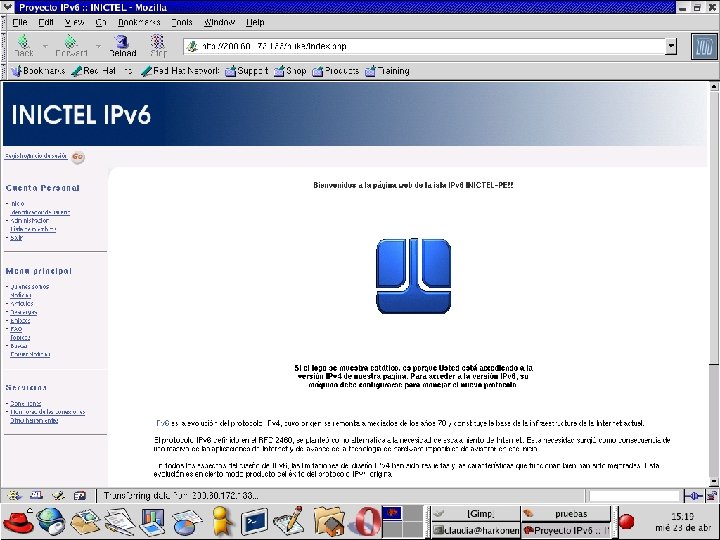Click the vertical scrollbar thumb
Screen dimensions: 720x540
(714, 227)
